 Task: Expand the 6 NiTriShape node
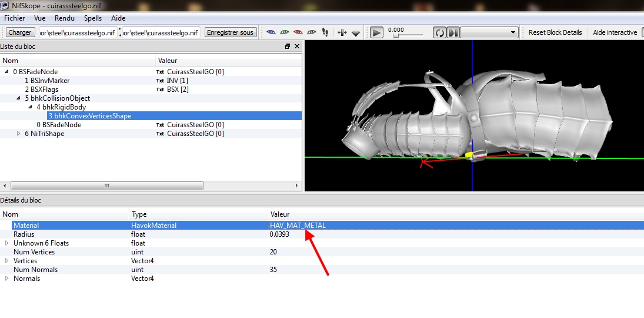(x=18, y=134)
